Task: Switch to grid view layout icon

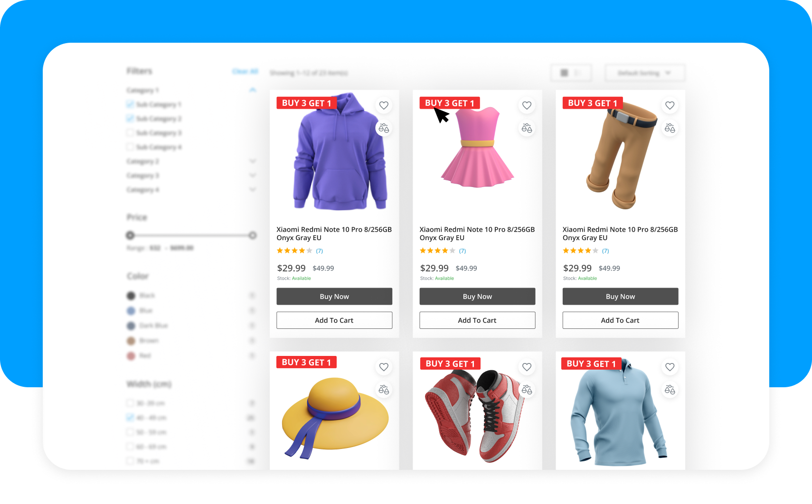Action: pos(564,73)
